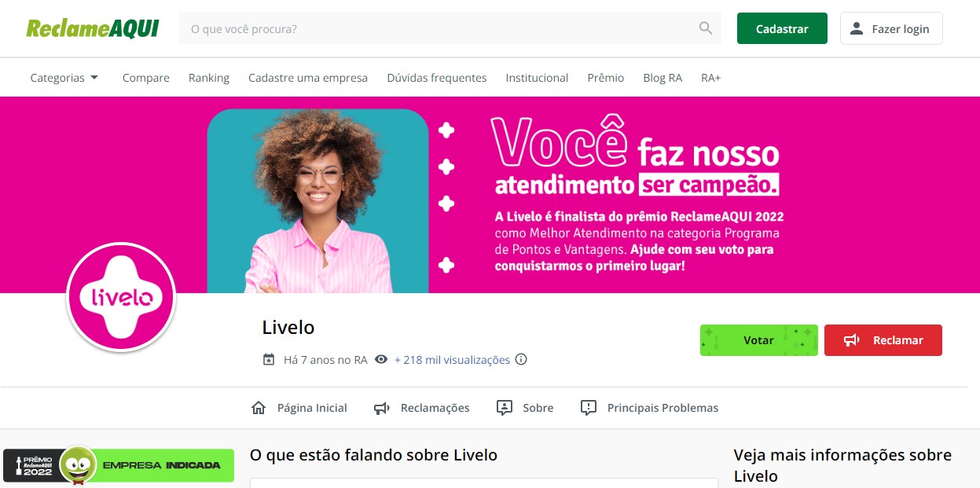The width and height of the screenshot is (980, 488).
Task: Click the calendar icon before Há 7 anos
Action: [x=269, y=360]
